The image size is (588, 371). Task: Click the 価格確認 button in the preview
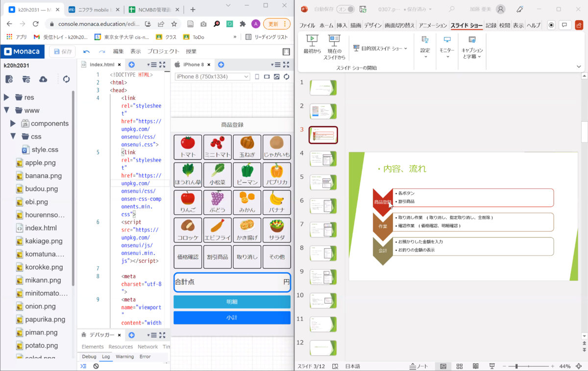click(188, 256)
